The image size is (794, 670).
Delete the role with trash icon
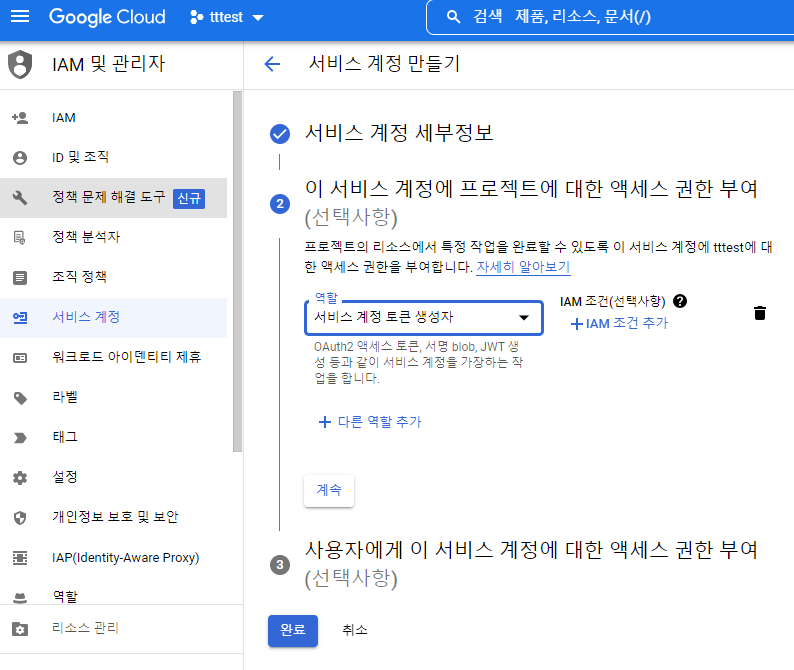[759, 313]
